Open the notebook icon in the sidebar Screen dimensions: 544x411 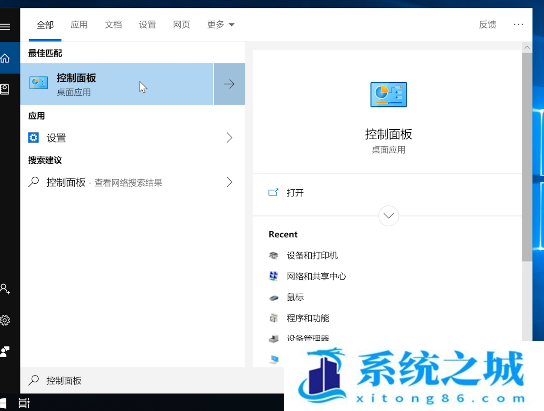tap(5, 89)
